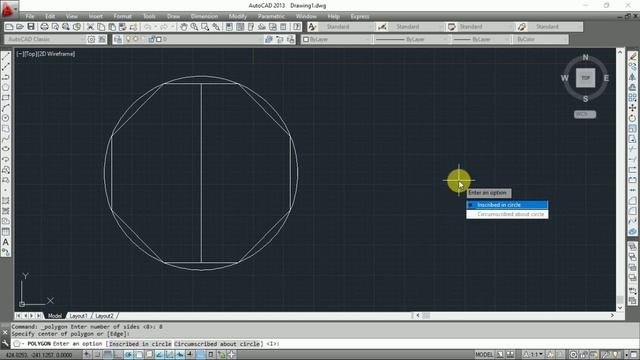The height and width of the screenshot is (360, 640).
Task: Toggle layer on/off light bulb icon
Action: click(x=128, y=39)
